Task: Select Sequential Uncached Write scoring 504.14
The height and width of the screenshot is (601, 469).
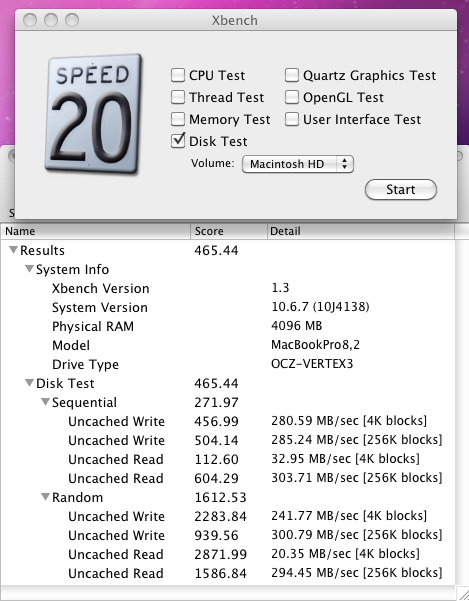Action: coord(228,440)
